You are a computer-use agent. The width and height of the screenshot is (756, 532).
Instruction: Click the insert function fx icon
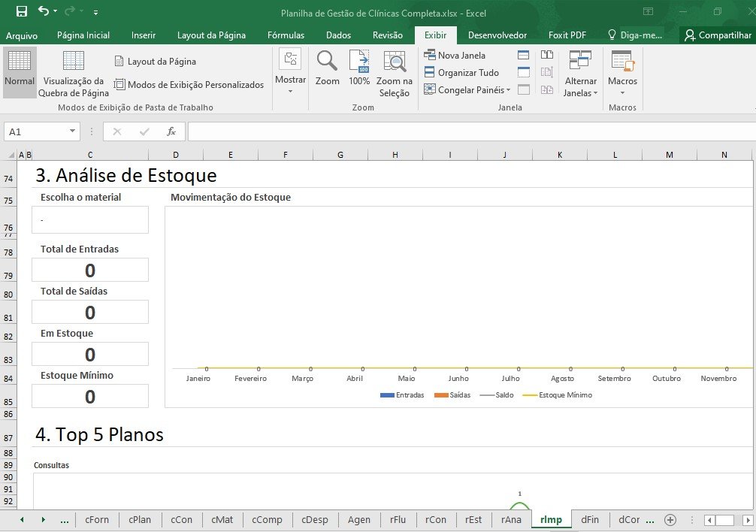[x=171, y=131]
